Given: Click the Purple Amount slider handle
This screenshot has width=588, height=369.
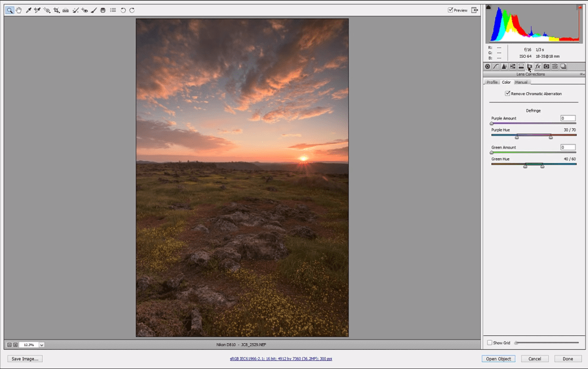Looking at the screenshot, I should pyautogui.click(x=492, y=123).
